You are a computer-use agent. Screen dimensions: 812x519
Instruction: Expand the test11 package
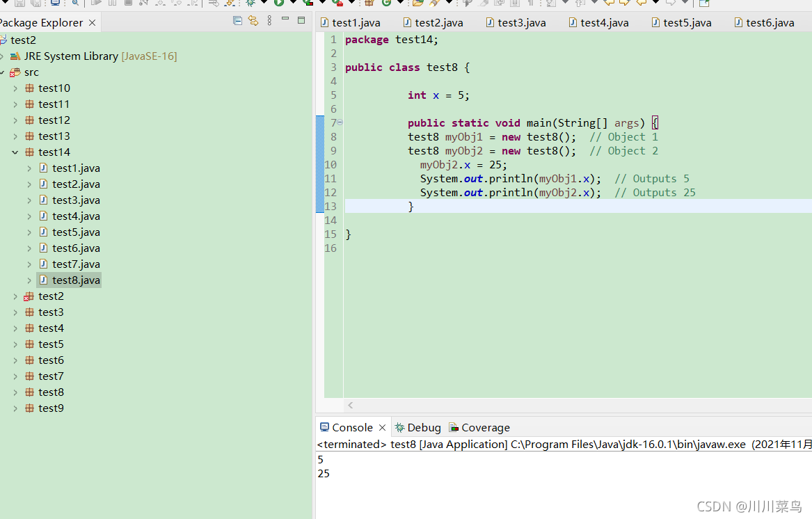point(15,104)
